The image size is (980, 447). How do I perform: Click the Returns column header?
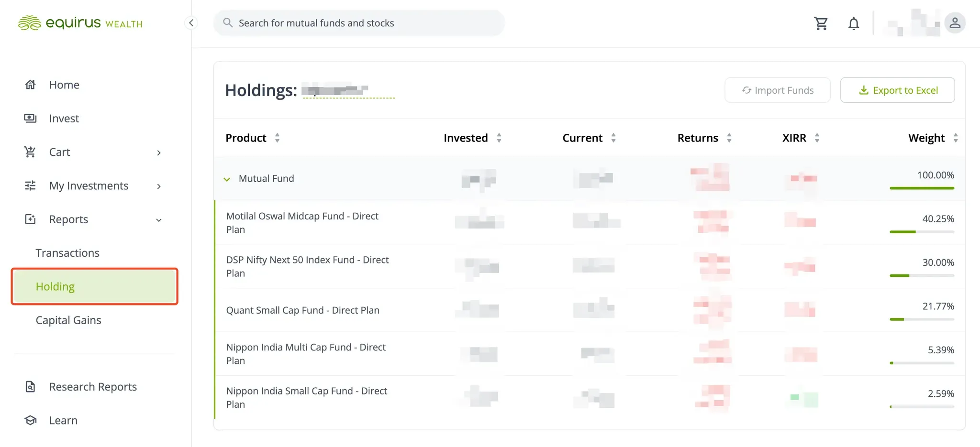(698, 138)
